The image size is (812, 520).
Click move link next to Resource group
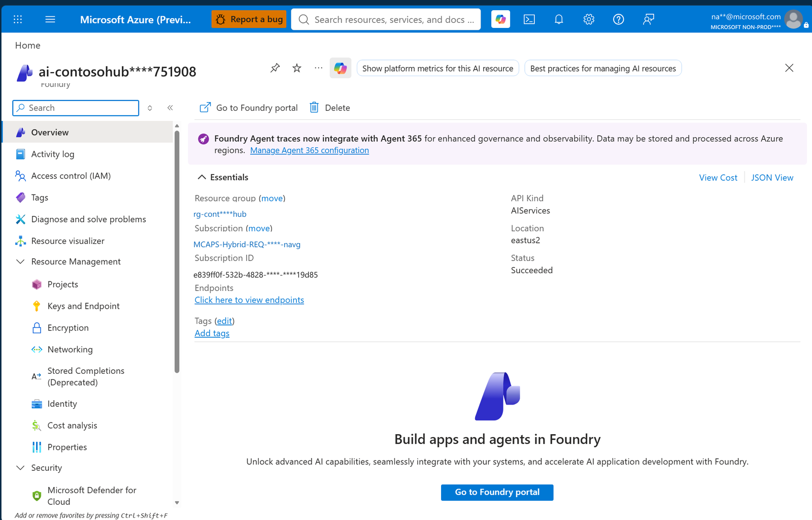[272, 199]
